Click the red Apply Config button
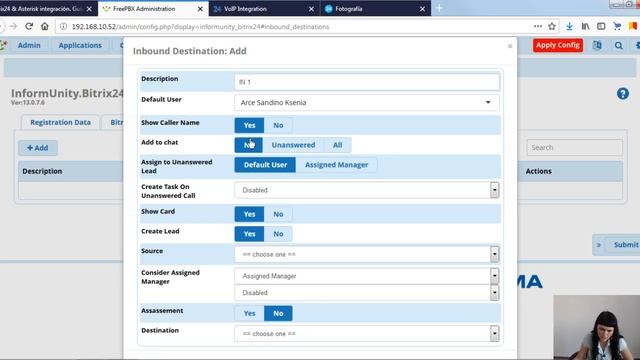640x360 pixels. [x=558, y=45]
